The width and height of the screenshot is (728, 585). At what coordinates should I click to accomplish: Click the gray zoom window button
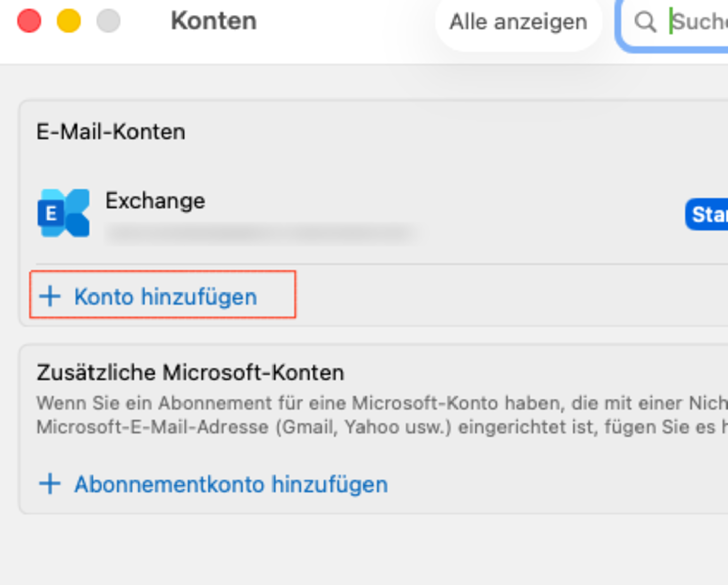[x=108, y=21]
